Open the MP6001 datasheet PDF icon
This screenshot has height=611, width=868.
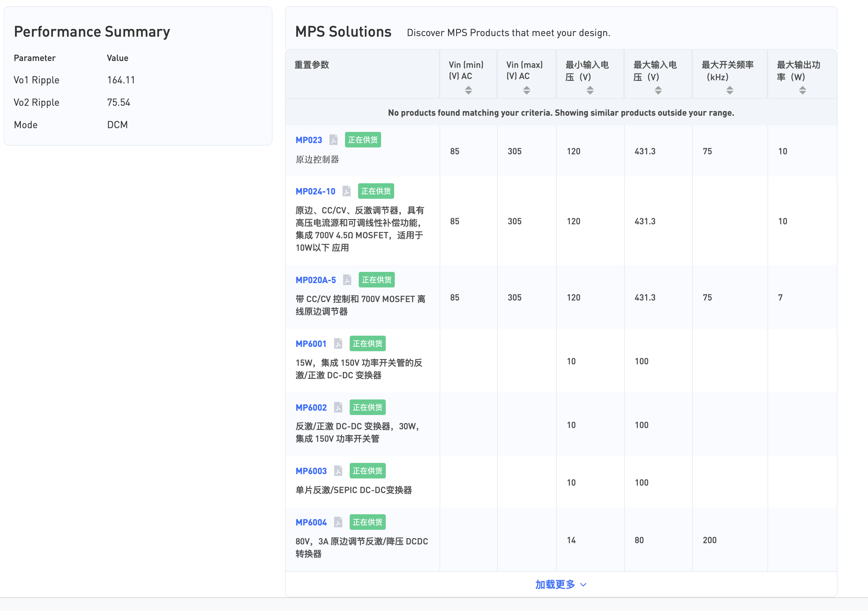(338, 344)
